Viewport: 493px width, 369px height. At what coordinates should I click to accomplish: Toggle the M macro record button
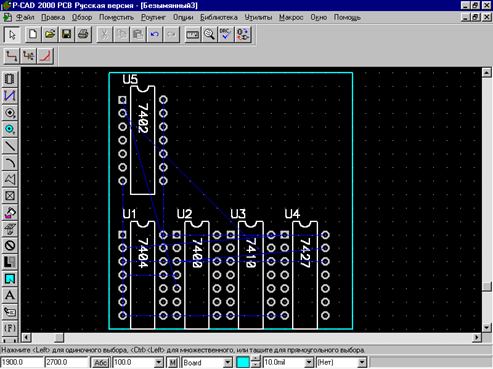pyautogui.click(x=172, y=362)
